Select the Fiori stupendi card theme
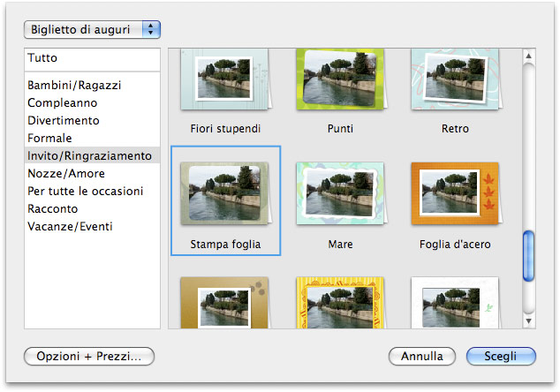The width and height of the screenshot is (560, 392). click(226, 79)
